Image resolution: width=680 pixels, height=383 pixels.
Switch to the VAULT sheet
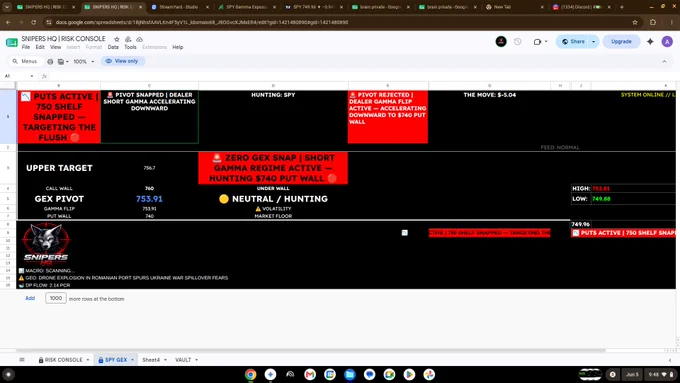click(x=183, y=360)
